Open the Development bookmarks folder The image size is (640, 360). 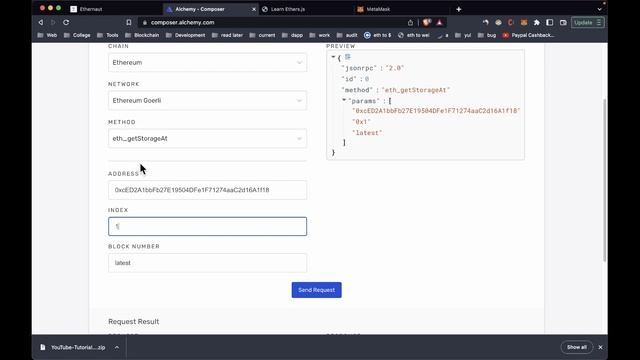coord(186,35)
